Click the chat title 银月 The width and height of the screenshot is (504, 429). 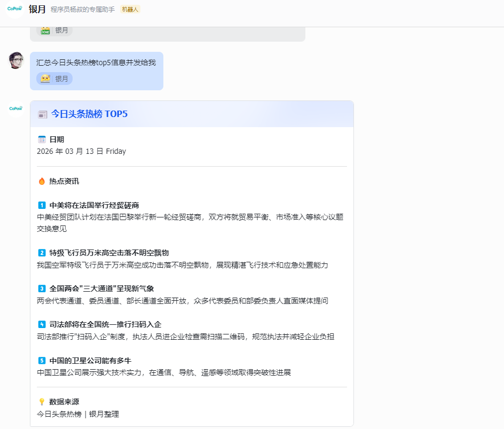point(37,9)
